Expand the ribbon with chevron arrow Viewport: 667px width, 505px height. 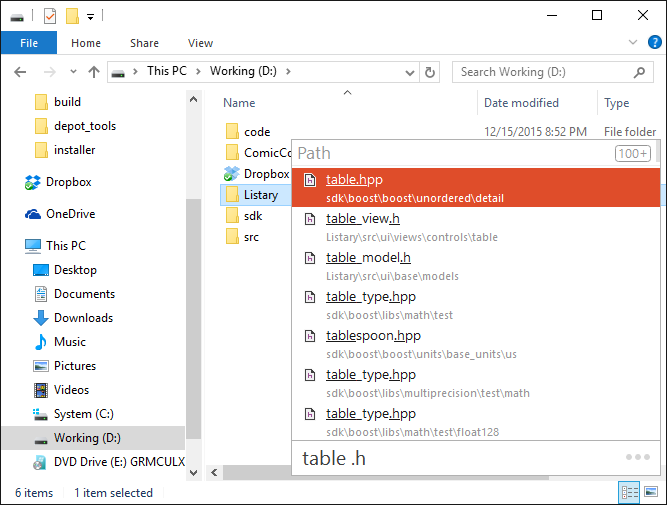633,43
